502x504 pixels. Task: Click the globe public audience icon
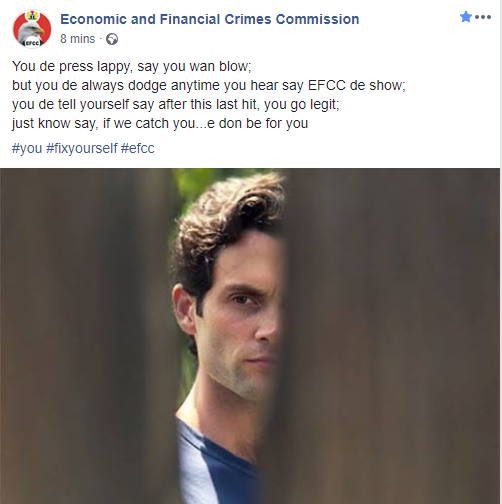pyautogui.click(x=112, y=39)
